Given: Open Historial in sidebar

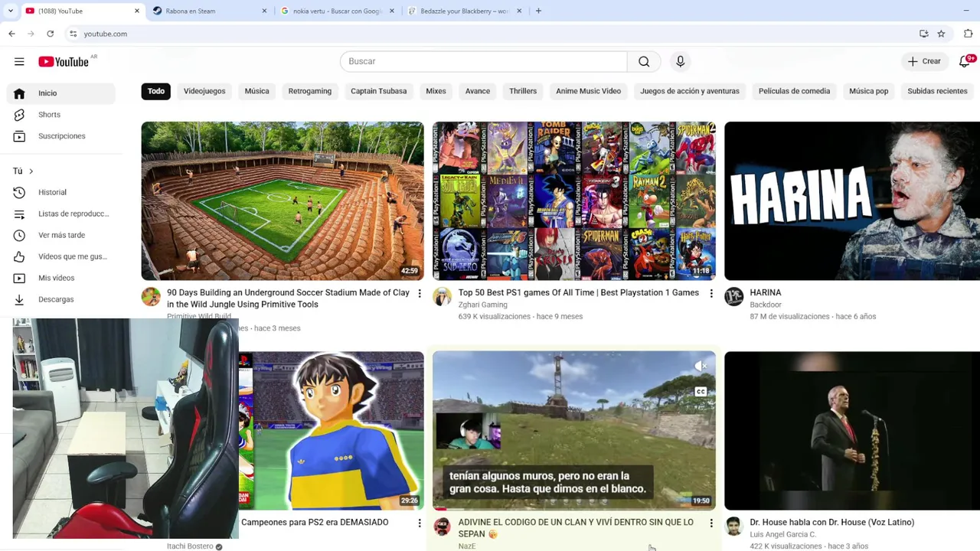Looking at the screenshot, I should coord(61,193).
